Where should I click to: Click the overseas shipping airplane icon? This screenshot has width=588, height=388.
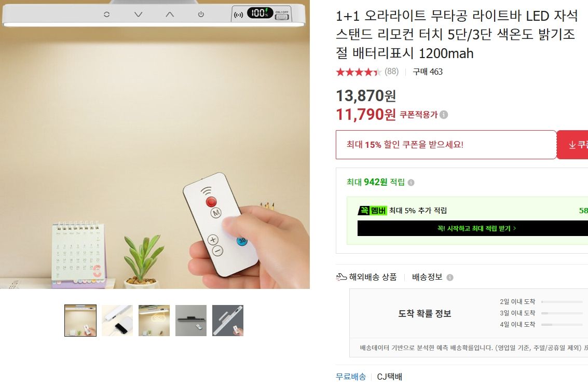341,277
